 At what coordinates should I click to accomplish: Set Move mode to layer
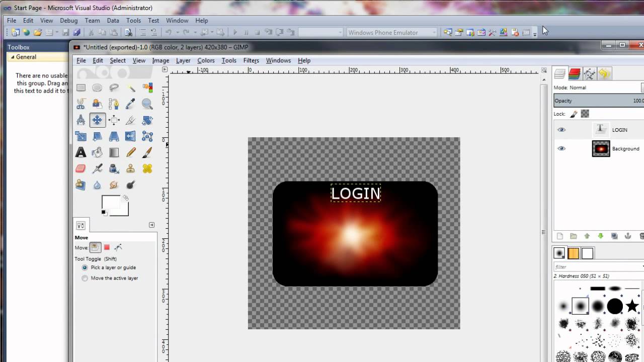tap(95, 247)
